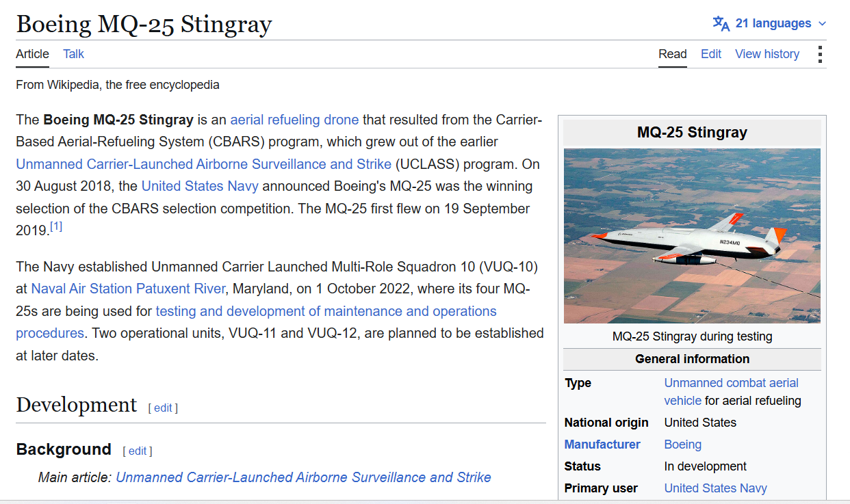
Task: Open the Boeing manufacturer link
Action: tap(683, 445)
